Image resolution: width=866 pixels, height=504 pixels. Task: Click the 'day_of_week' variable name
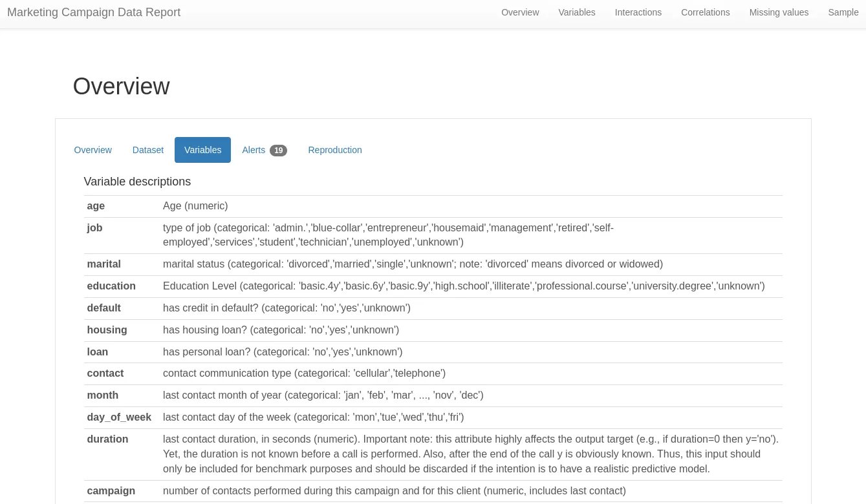119,417
